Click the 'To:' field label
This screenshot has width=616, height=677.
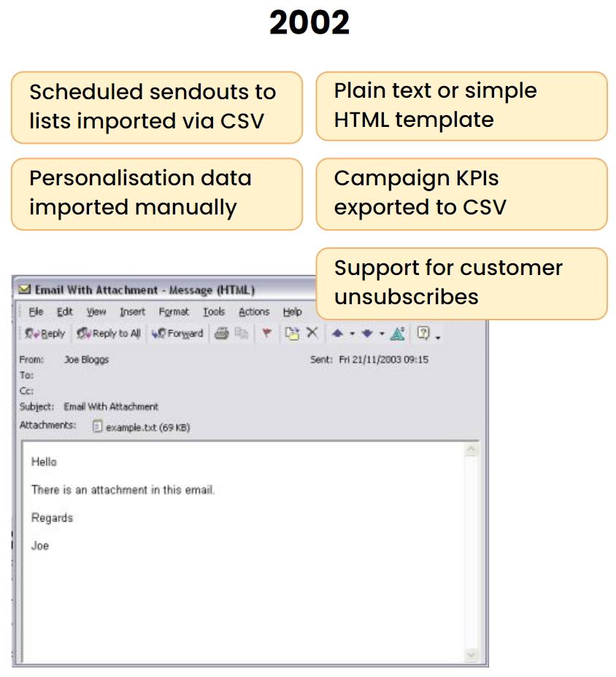[26, 375]
